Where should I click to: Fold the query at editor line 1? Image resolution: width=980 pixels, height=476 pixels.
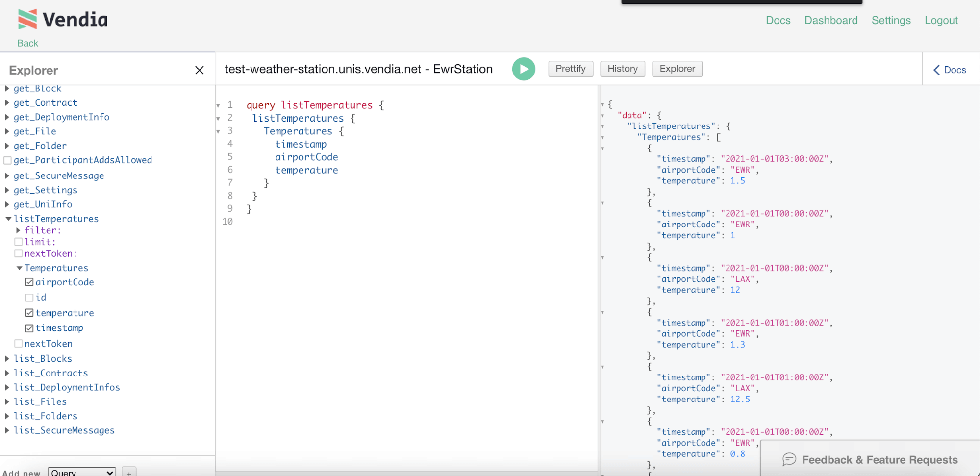(218, 105)
